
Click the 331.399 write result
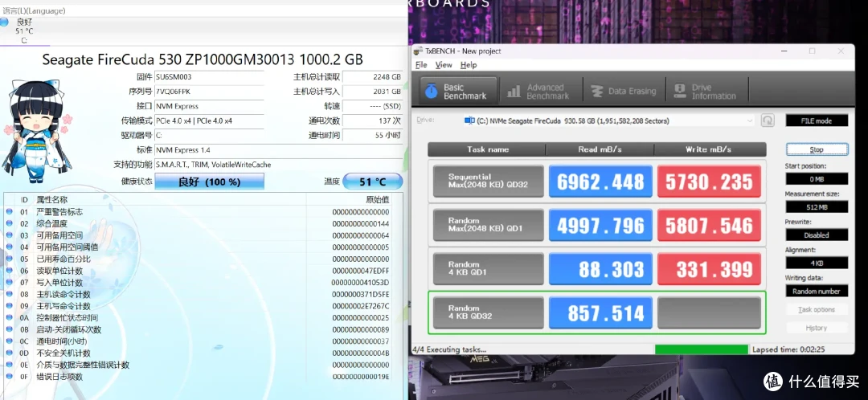tap(709, 268)
